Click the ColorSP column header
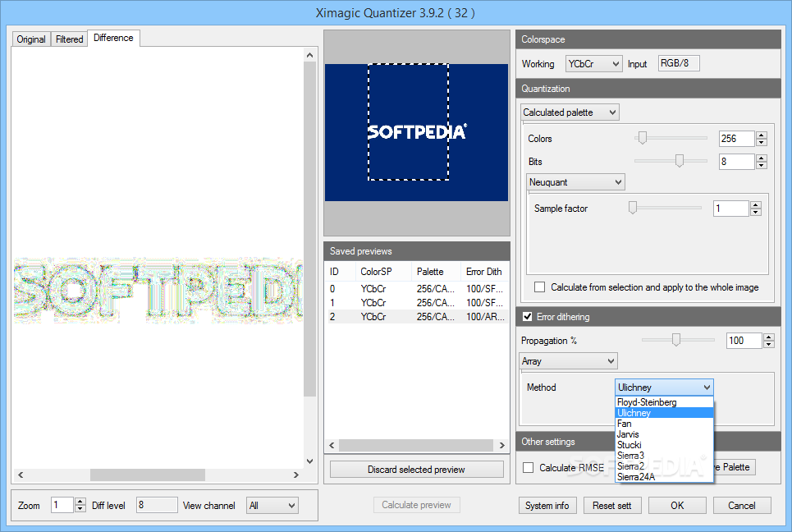Image resolution: width=792 pixels, height=532 pixels. [383, 271]
